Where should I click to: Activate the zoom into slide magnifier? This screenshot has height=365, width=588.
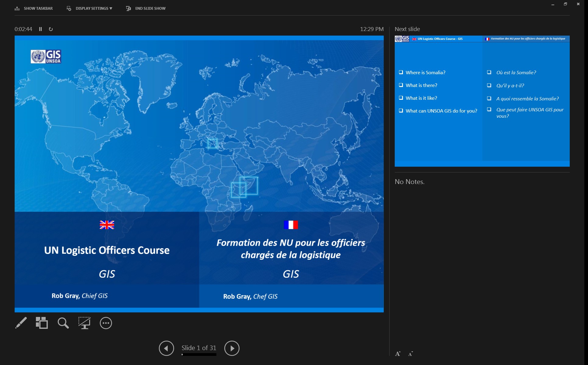coord(63,323)
